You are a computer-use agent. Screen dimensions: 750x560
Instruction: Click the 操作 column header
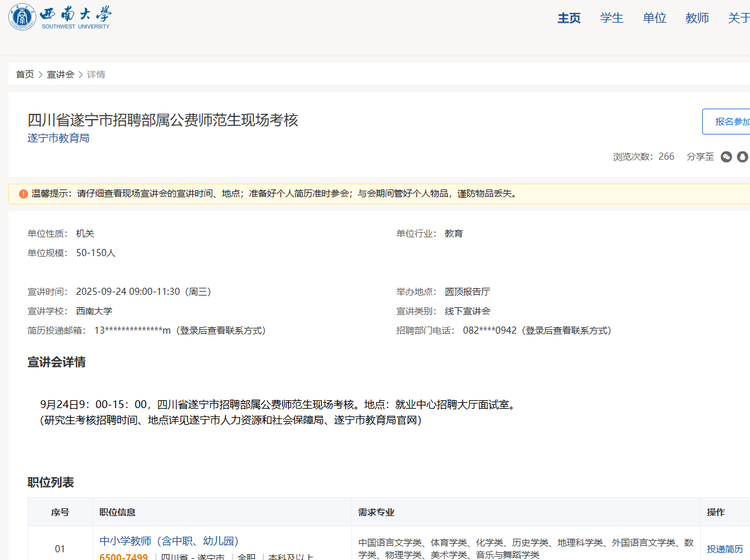point(716,512)
